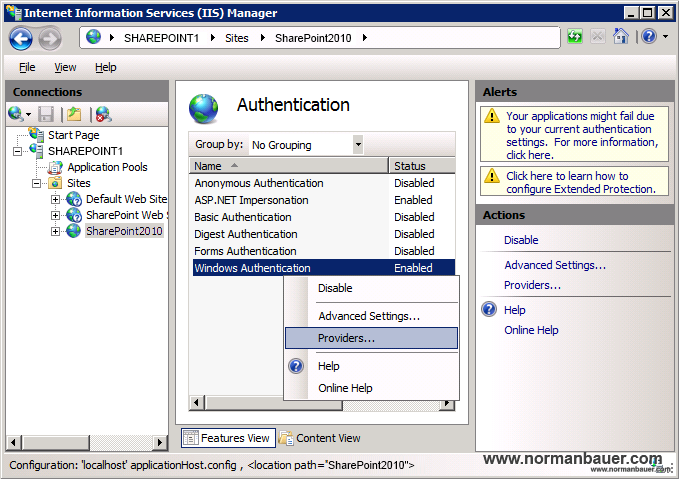Viewport: 679px width, 479px height.
Task: Click the Help icon in context menu
Action: (296, 366)
